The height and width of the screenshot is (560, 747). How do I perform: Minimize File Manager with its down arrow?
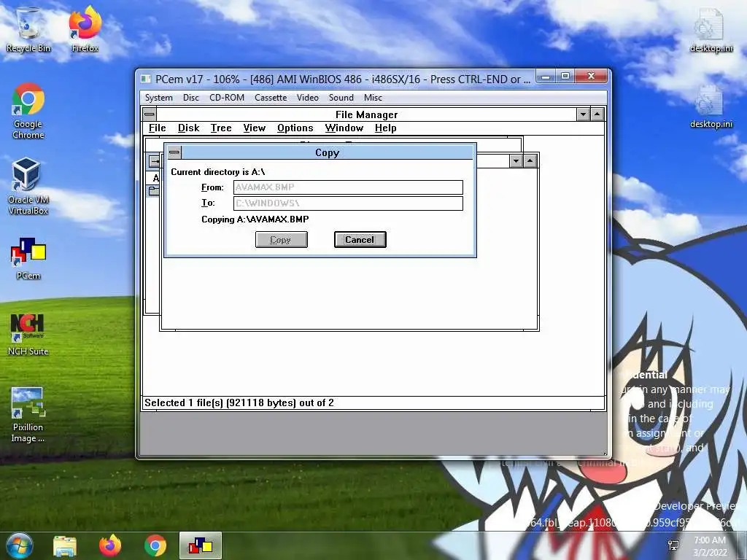(583, 114)
